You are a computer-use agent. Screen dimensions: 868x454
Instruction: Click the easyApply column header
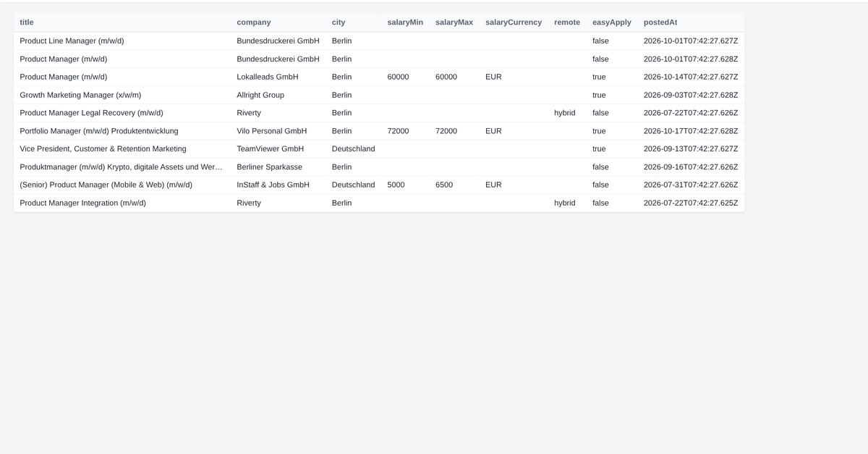tap(612, 22)
